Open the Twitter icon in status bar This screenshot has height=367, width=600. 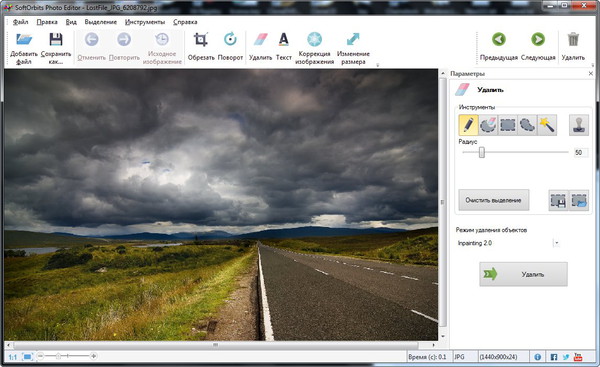pyautogui.click(x=566, y=357)
